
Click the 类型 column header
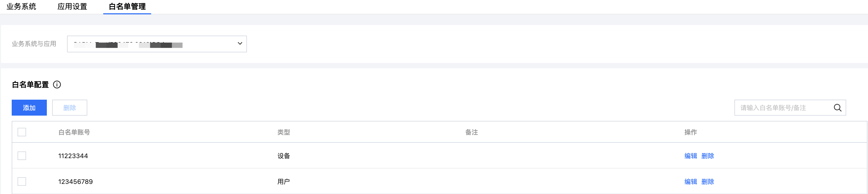[x=284, y=132]
